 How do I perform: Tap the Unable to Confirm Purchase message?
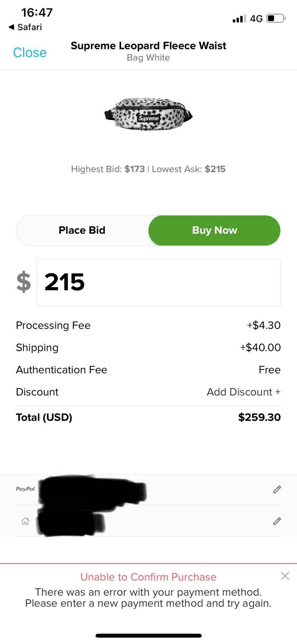point(148,577)
